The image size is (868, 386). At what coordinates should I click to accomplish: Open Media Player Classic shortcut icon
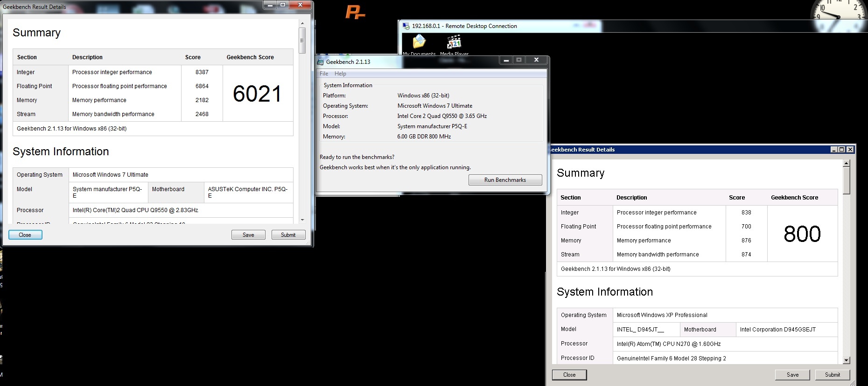pos(454,42)
